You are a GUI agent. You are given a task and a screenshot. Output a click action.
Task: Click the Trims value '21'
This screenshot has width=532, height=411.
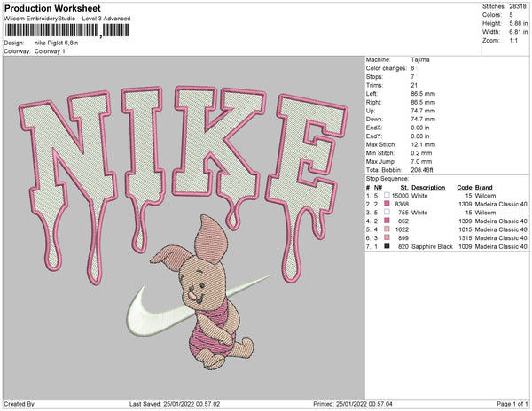(414, 85)
